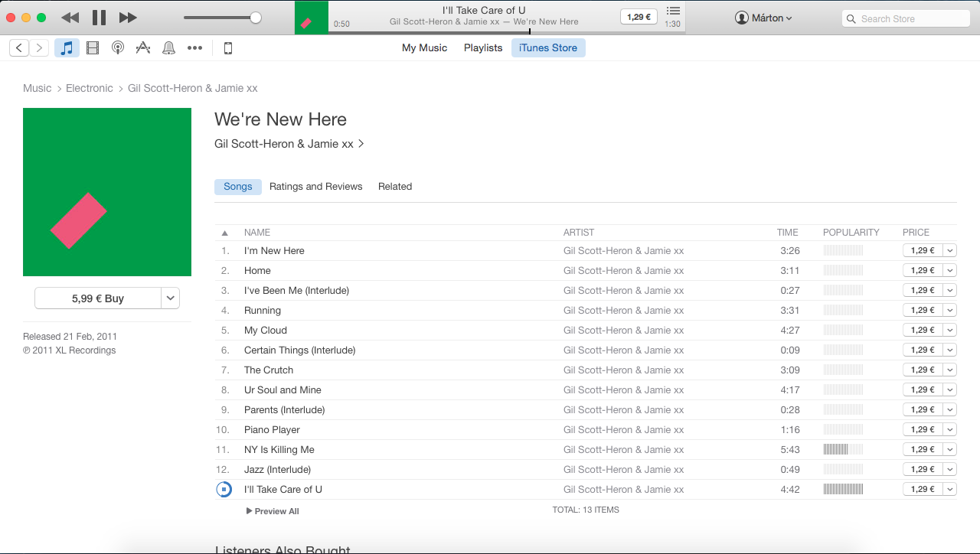Open Music in the breadcrumb
This screenshot has height=554, width=980.
[38, 88]
